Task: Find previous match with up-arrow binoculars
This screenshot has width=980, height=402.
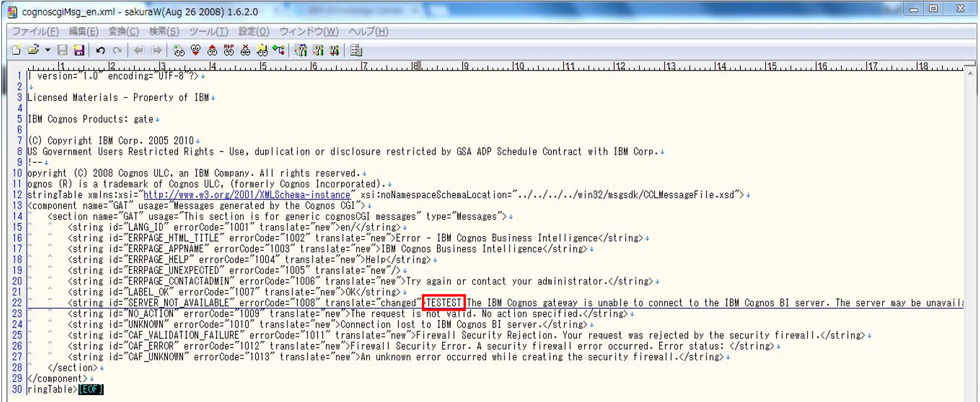Action: (x=212, y=50)
